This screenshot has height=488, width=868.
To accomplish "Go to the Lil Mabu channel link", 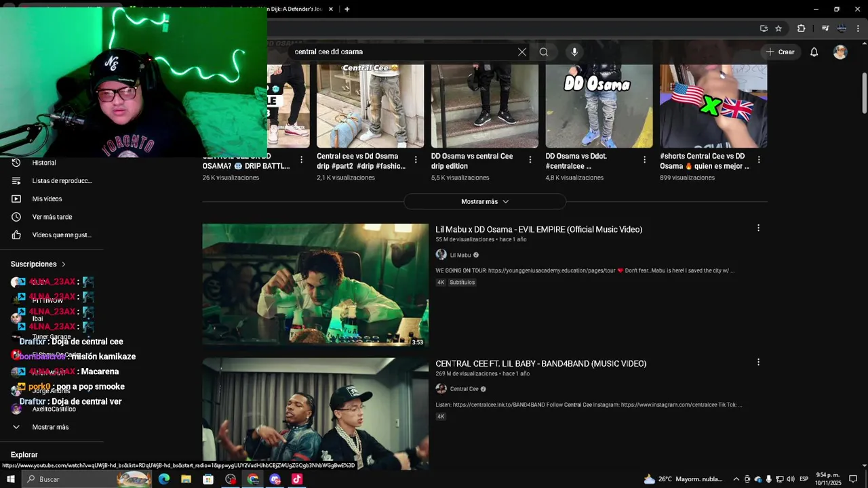I will [460, 256].
